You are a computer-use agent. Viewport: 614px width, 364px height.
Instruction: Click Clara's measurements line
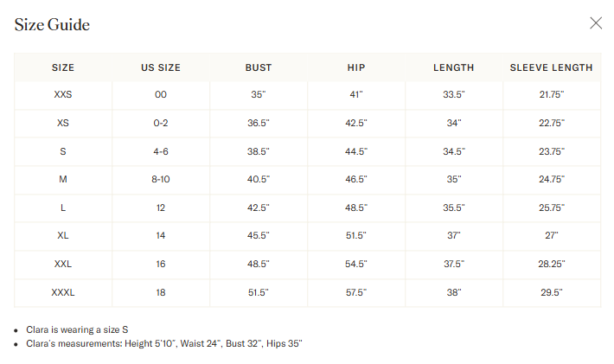click(164, 343)
